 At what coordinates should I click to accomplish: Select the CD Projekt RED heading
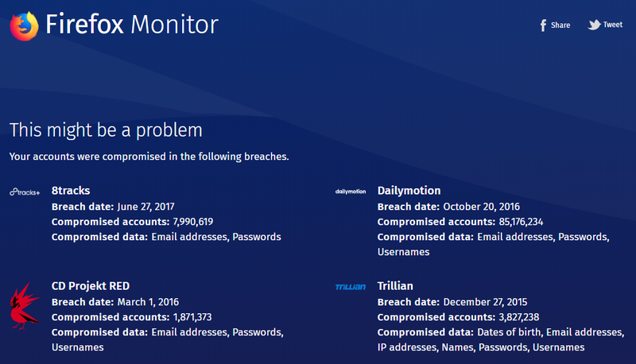coord(91,286)
